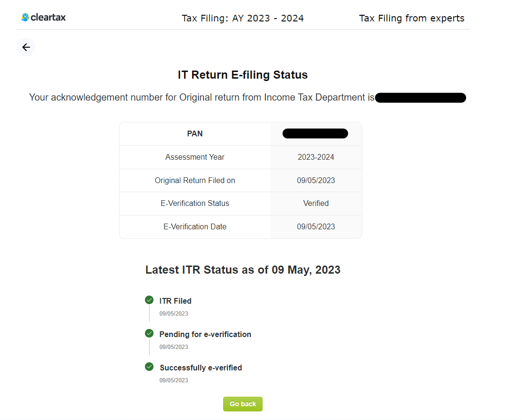
Task: Toggle the ITR Filed status step
Action: click(x=175, y=300)
